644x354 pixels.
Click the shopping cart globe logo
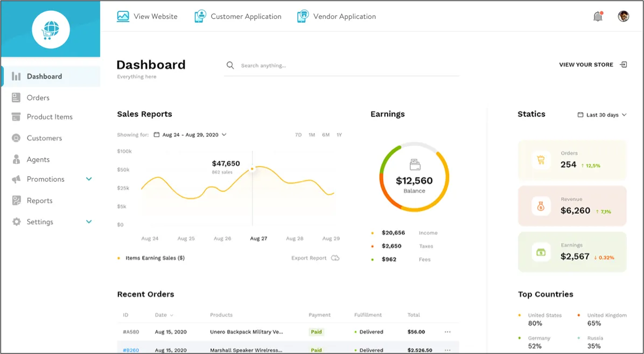(51, 29)
